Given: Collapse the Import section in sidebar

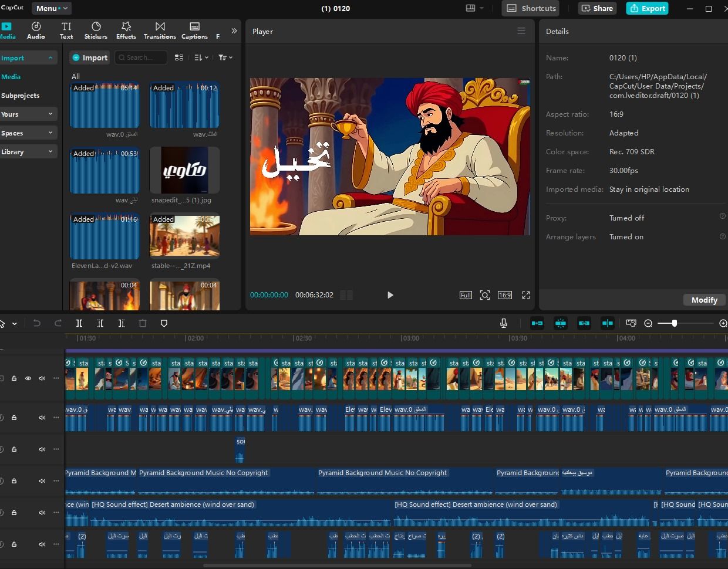Looking at the screenshot, I should 28,58.
